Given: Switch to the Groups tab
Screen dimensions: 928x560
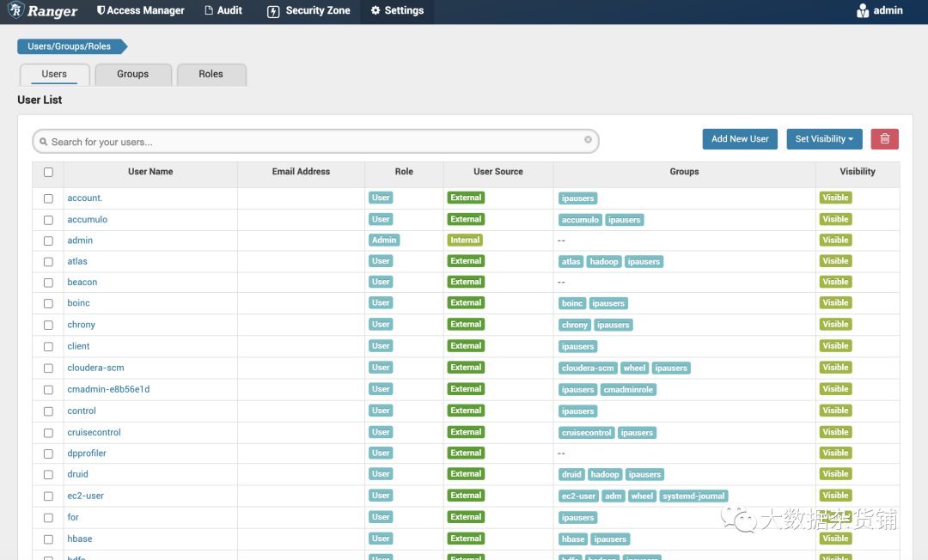Looking at the screenshot, I should pos(132,75).
